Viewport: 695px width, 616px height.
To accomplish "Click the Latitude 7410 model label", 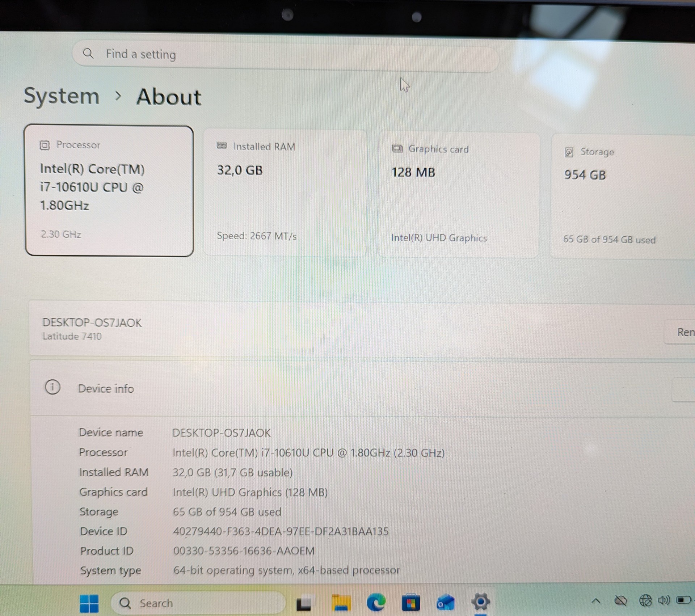I will pos(72,336).
